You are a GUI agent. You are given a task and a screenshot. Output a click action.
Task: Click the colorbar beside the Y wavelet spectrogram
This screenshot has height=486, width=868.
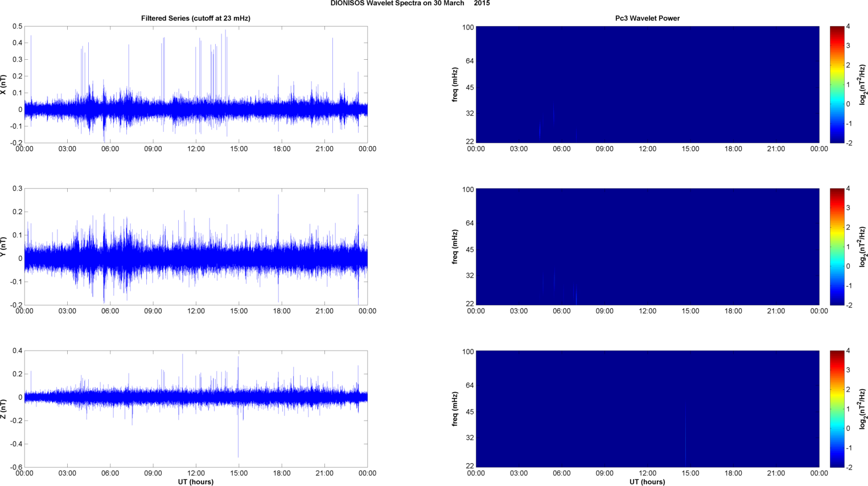coord(837,247)
